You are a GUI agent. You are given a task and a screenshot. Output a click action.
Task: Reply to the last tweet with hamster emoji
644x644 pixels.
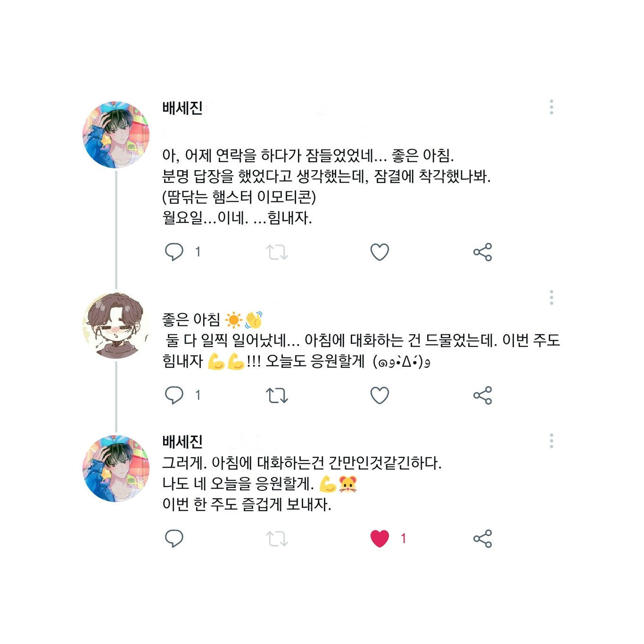(x=174, y=538)
